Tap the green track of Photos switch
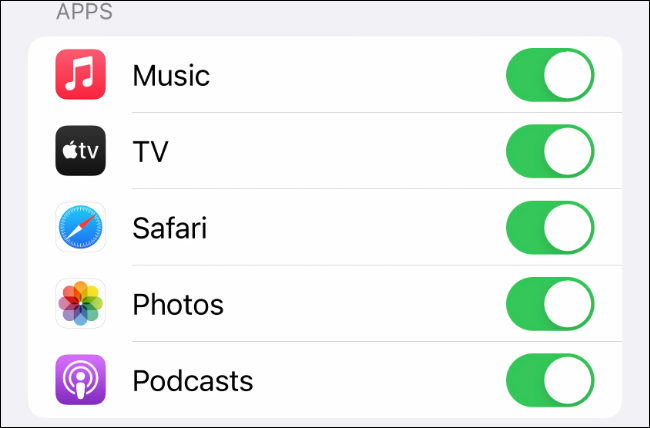 point(525,304)
